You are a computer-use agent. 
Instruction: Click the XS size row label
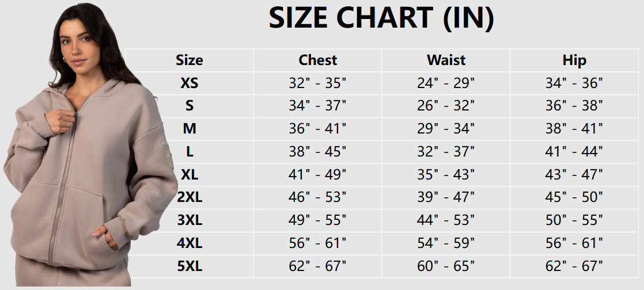click(x=190, y=83)
